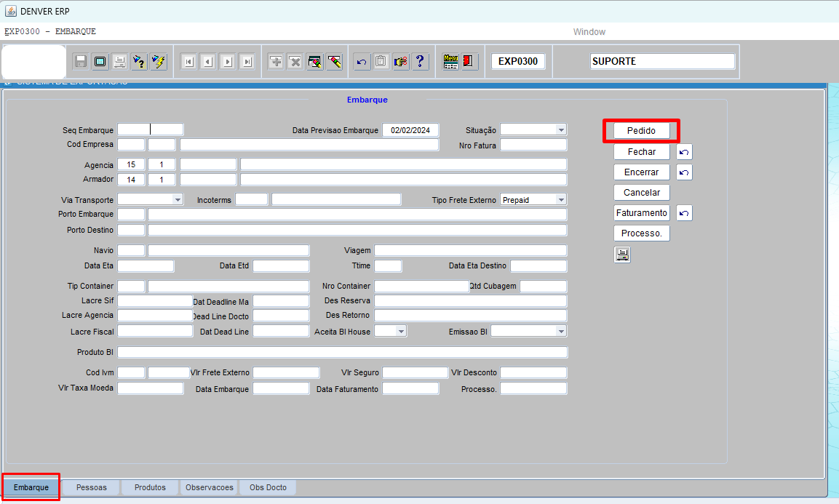839x504 pixels.
Task: Click the Armador code field showing 14
Action: [x=131, y=179]
